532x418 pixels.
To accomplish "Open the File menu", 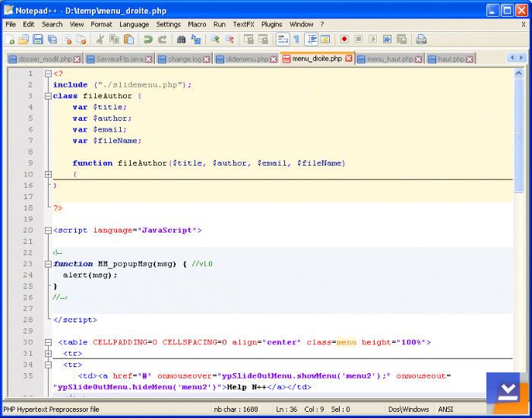I will point(11,24).
